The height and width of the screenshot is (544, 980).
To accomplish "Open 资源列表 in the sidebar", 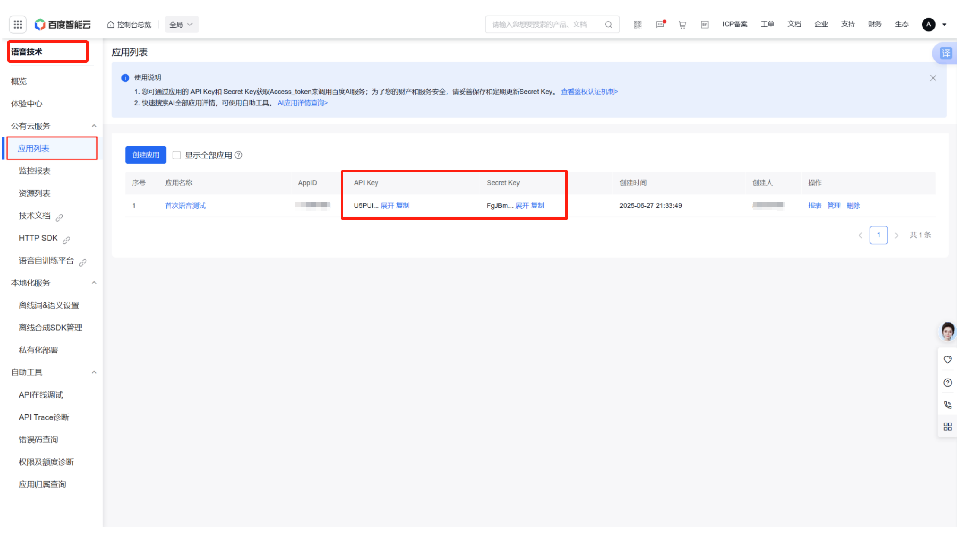I will [35, 193].
